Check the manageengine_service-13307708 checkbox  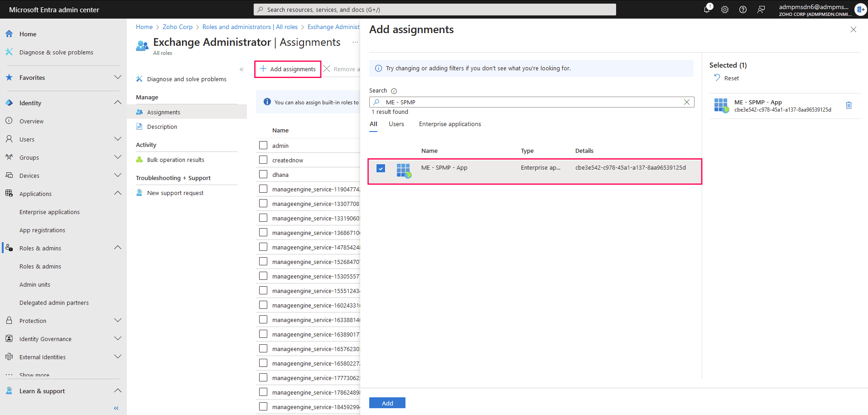point(263,203)
